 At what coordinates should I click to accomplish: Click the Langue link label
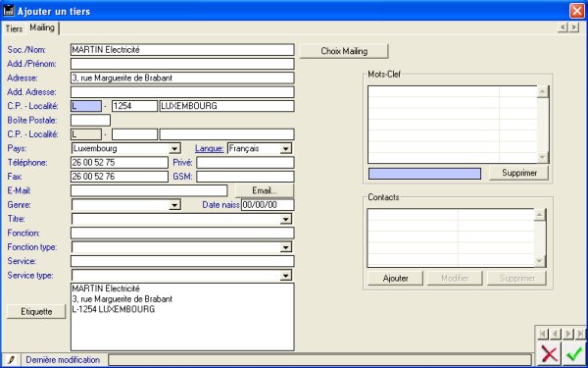tap(210, 149)
